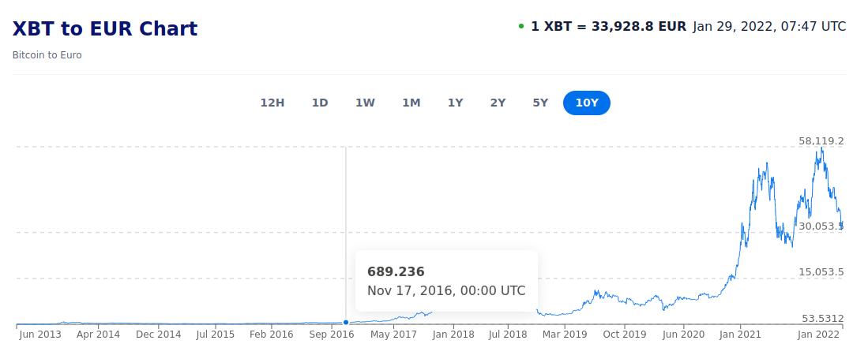Click the Jul 2015 x-axis label
This screenshot has height=359, width=868.
click(216, 335)
